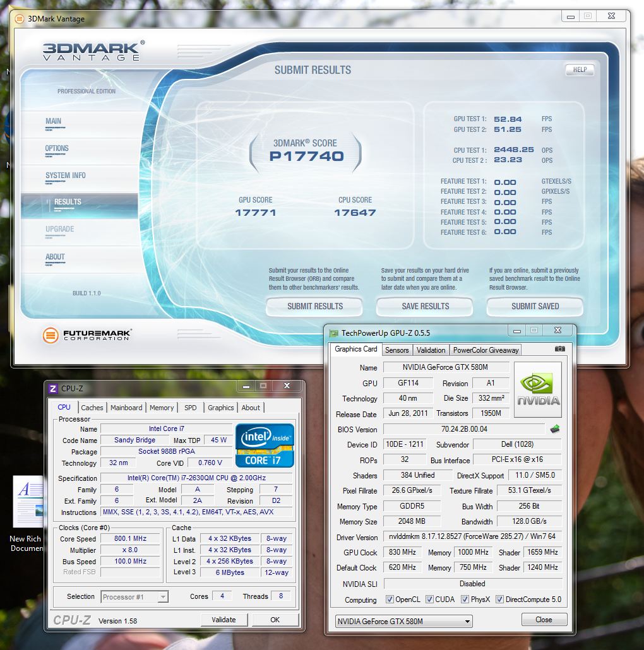Click the CPU Specification field i7-2630QM
This screenshot has height=650, width=644.
(x=196, y=478)
